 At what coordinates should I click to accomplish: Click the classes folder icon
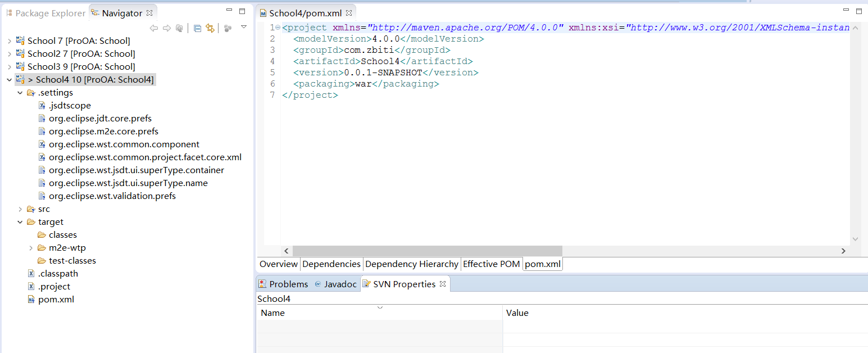42,235
